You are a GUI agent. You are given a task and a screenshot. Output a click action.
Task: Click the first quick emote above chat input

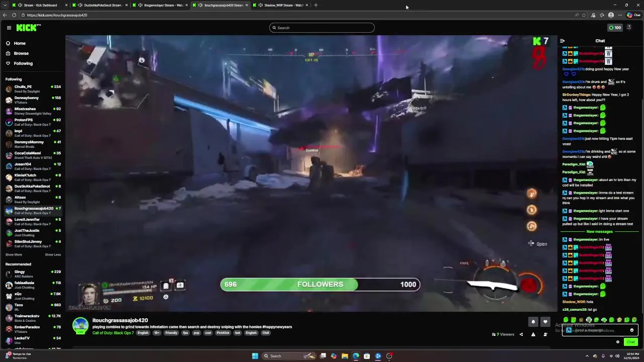coord(566,320)
